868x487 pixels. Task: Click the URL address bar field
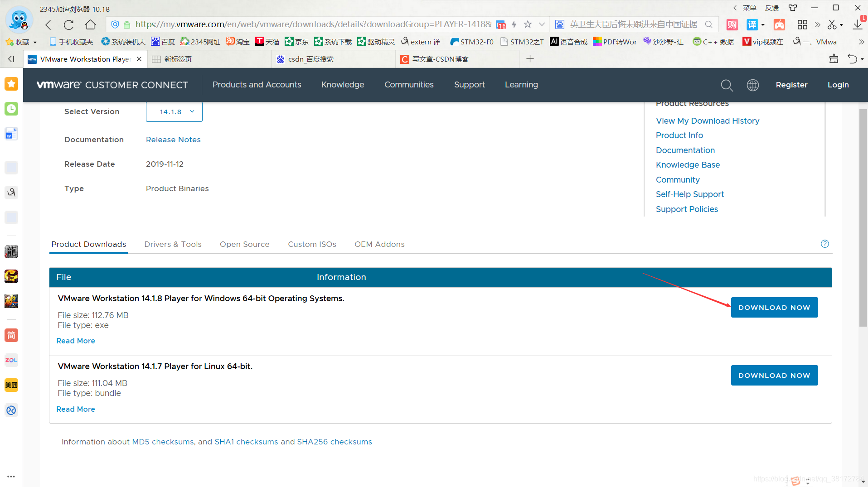313,24
